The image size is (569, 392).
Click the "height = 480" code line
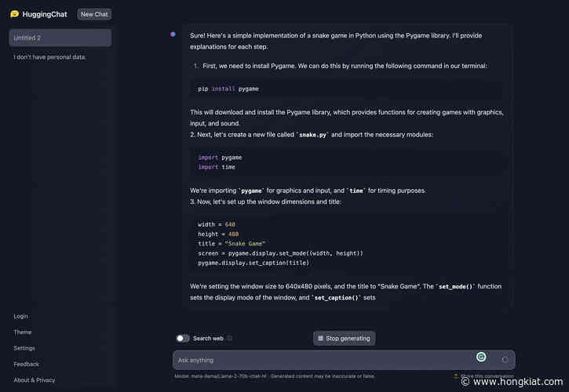[x=218, y=234]
